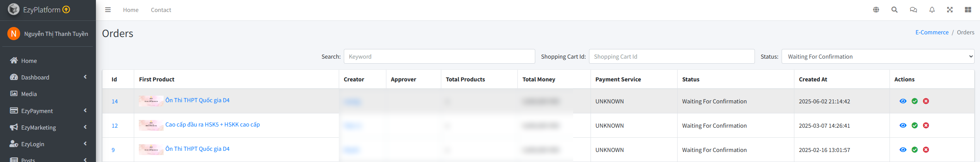The image size is (980, 162).
Task: View order 14 with the eye icon
Action: (x=903, y=101)
